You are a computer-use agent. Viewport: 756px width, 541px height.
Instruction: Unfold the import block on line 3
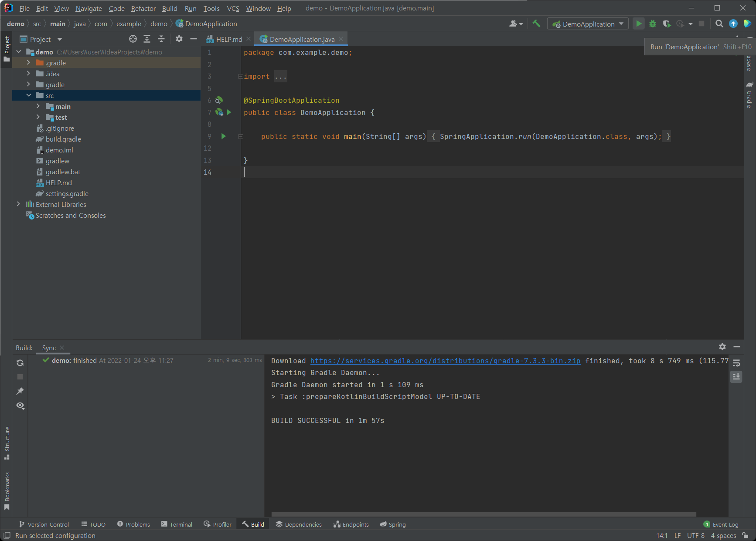241,77
